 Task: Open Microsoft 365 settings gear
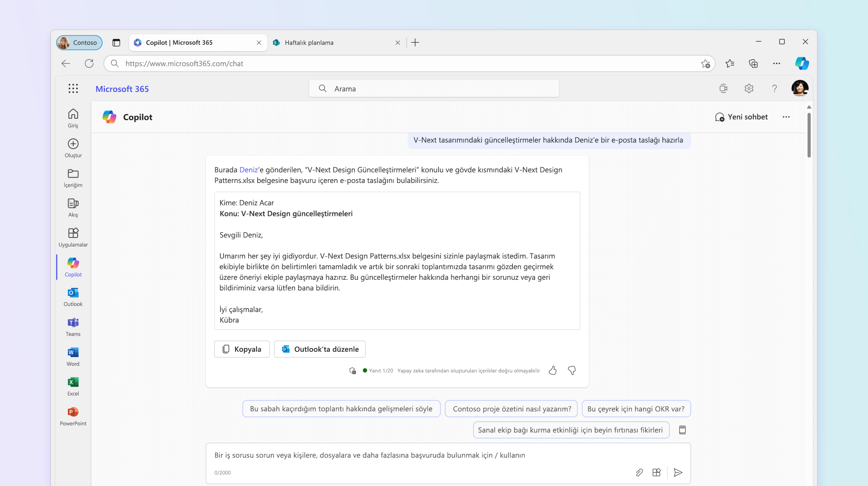749,89
